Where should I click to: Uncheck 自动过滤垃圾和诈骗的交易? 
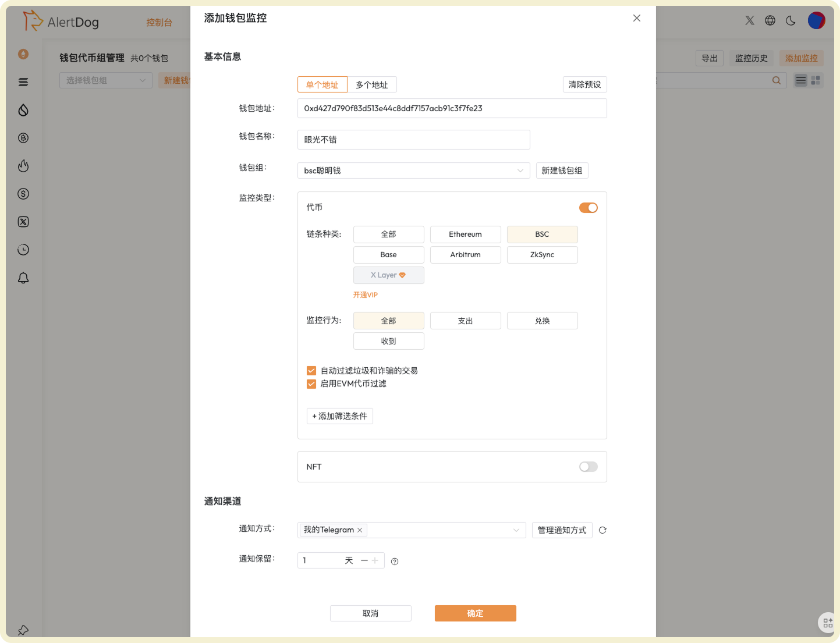tap(311, 371)
